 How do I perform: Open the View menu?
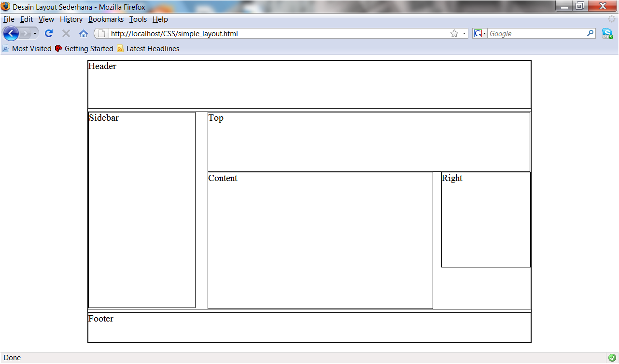point(46,19)
